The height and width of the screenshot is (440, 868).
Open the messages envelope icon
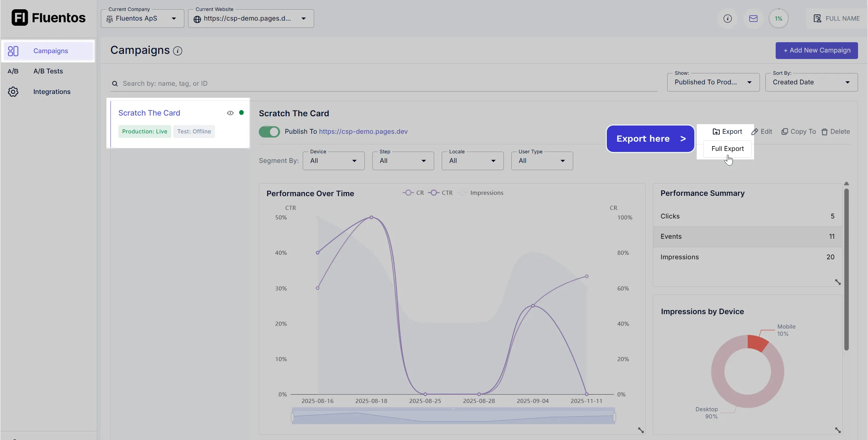coord(753,18)
